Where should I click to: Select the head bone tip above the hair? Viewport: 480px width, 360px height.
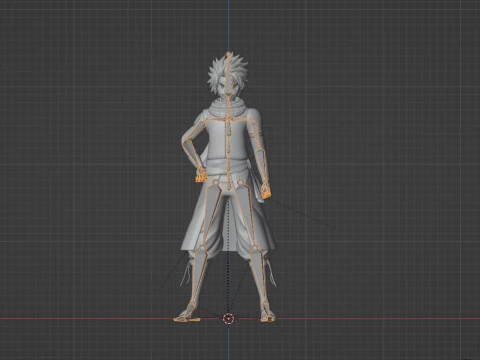click(228, 54)
